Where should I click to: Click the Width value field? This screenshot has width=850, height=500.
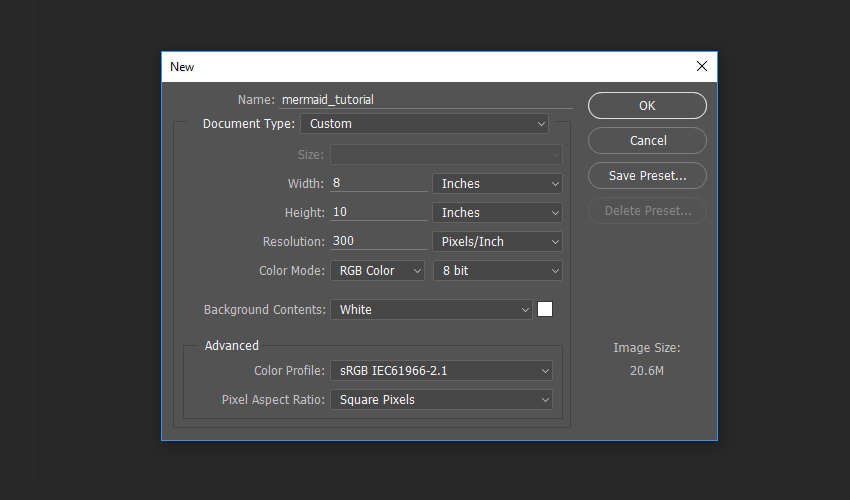point(378,183)
